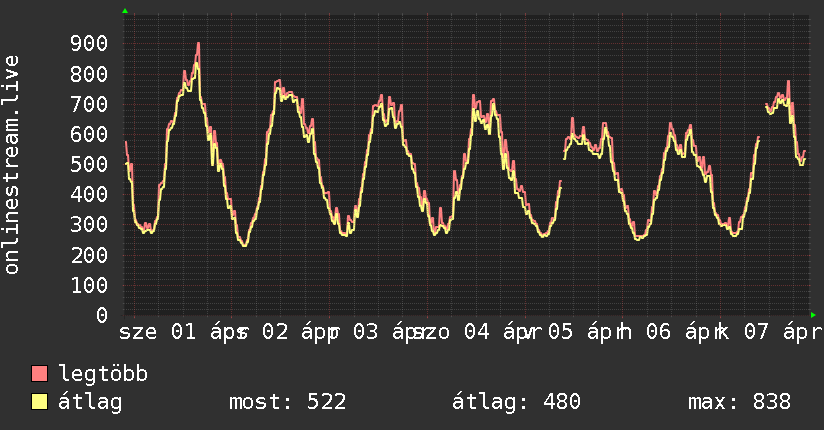Click the highest peak near 900 on the chart
Viewport: 824px width, 430px height.
198,45
